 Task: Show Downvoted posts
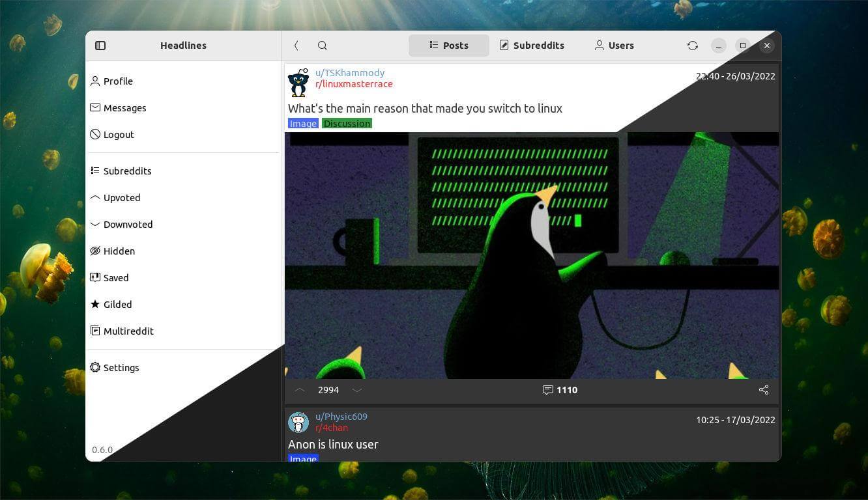pos(183,225)
